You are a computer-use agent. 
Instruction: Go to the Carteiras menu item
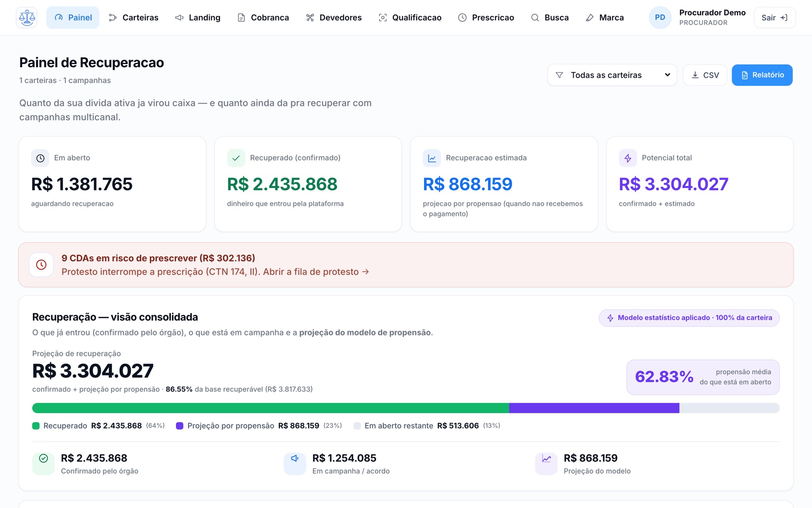tap(134, 18)
